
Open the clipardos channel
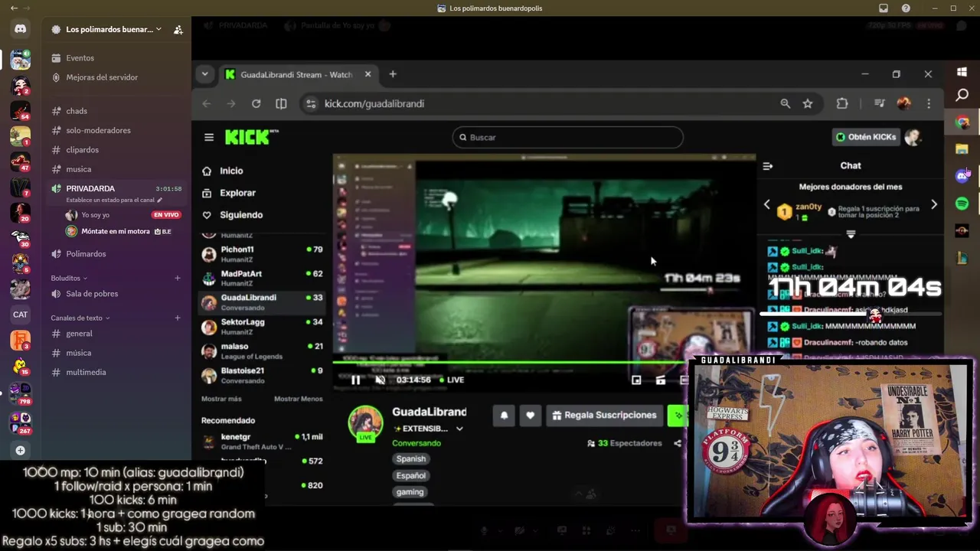click(82, 150)
